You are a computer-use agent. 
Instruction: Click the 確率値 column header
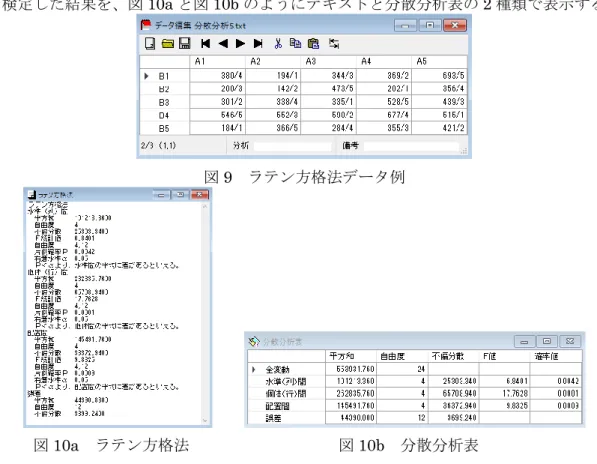point(556,357)
